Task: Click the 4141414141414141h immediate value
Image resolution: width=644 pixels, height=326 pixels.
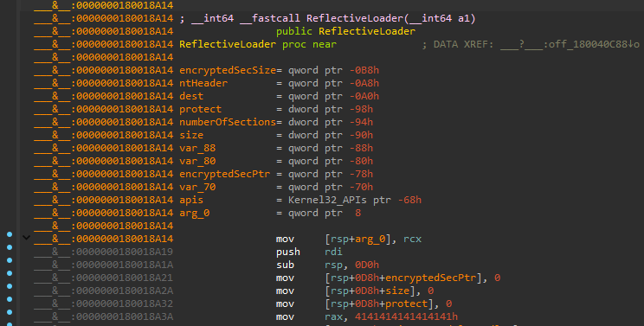Action: tap(406, 317)
